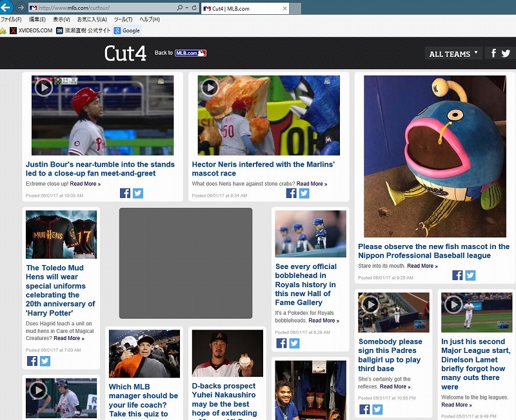Share Mud Hens article on Facebook
Image resolution: width=516 pixels, height=420 pixels.
click(x=32, y=361)
